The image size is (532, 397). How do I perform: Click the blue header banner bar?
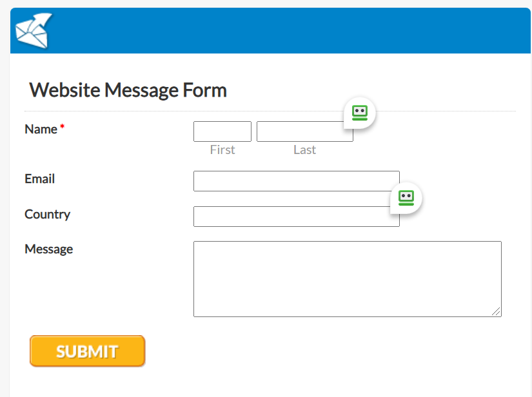click(x=290, y=31)
